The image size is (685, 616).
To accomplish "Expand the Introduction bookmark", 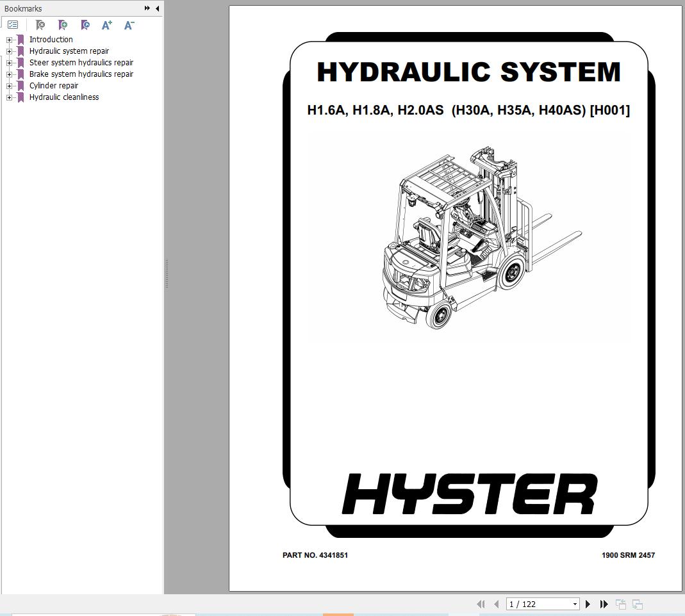I will coord(9,40).
